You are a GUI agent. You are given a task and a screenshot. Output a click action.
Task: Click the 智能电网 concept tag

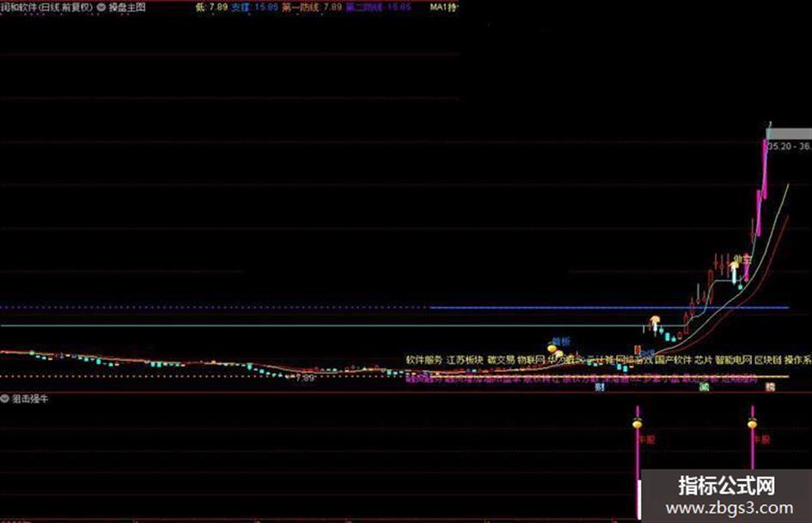coord(733,359)
